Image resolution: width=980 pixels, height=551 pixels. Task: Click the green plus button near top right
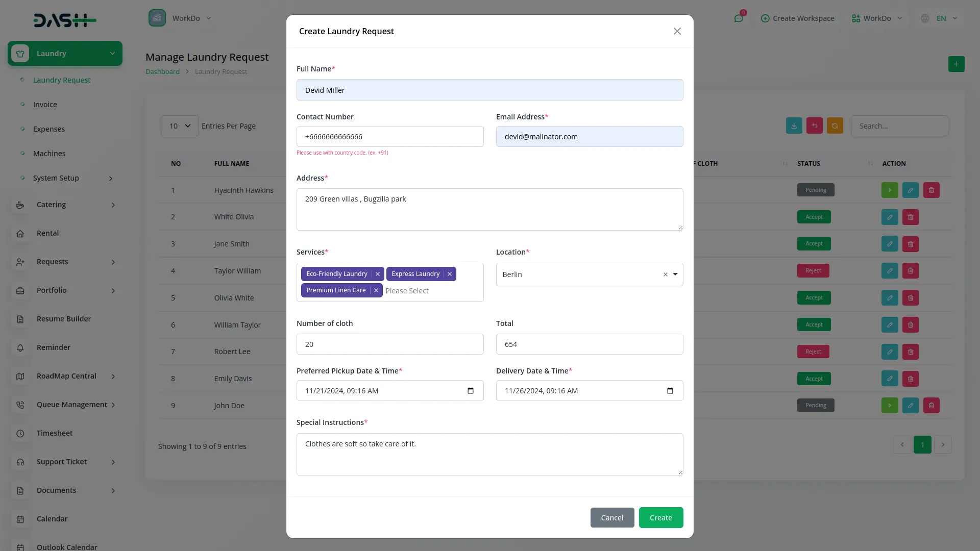coord(956,64)
